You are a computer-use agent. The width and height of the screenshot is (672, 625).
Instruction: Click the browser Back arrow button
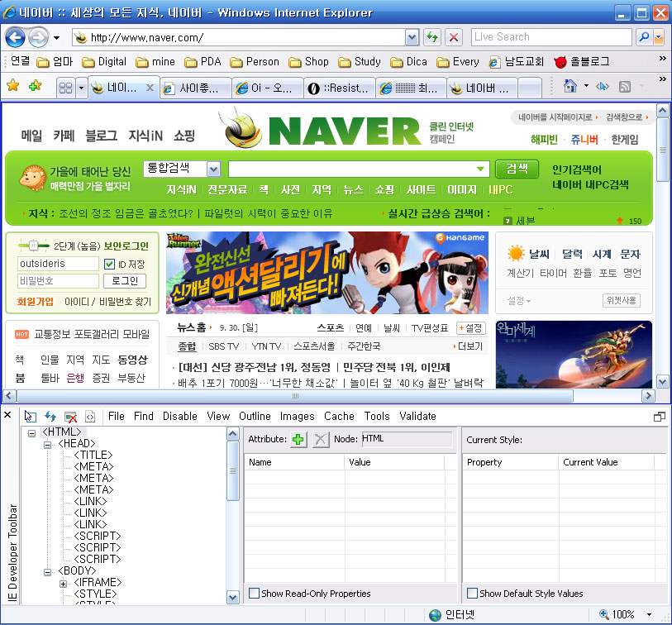(16, 38)
